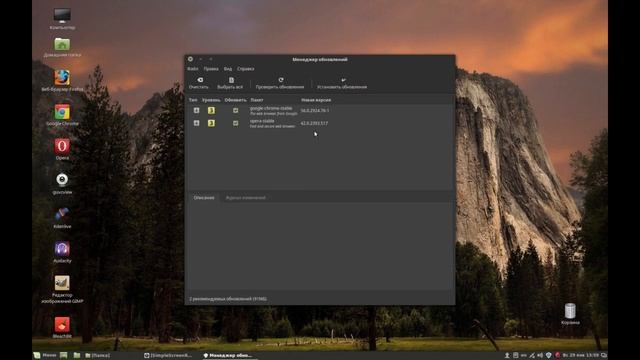Launch the GIMP image editor desktop icon
The width and height of the screenshot is (640, 360).
point(62,289)
